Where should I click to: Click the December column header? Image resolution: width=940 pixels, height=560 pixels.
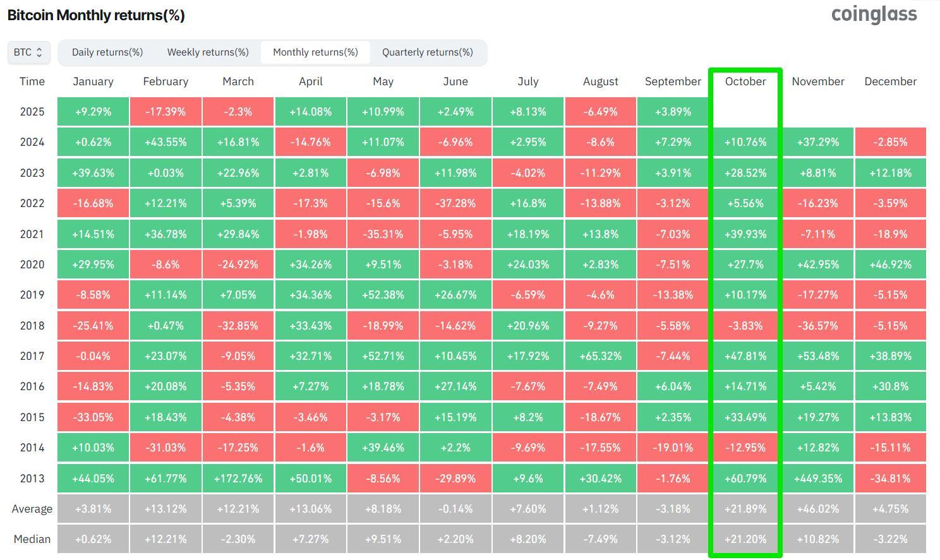point(890,81)
